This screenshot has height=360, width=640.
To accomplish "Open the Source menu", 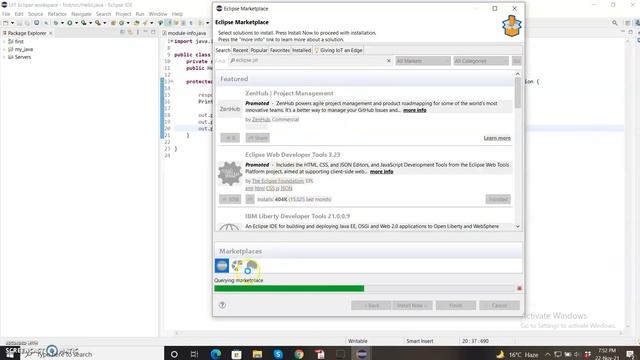I will coord(35,14).
